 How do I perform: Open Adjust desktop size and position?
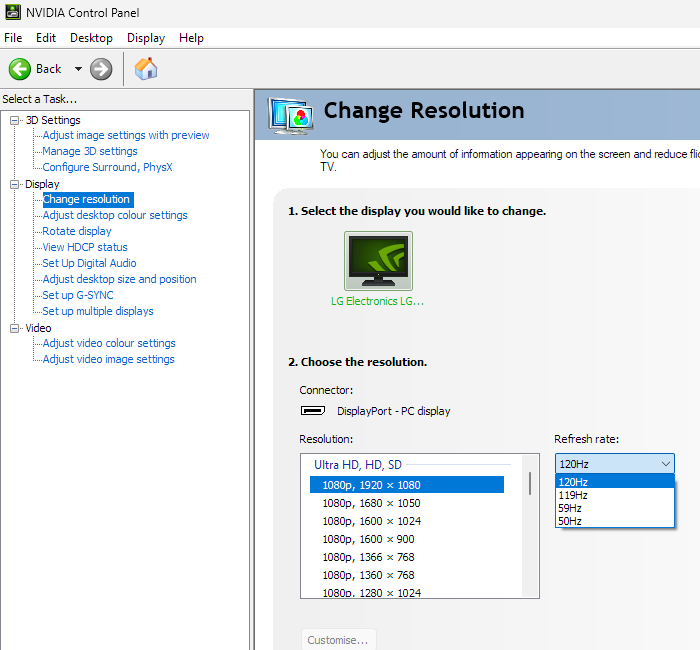click(119, 279)
